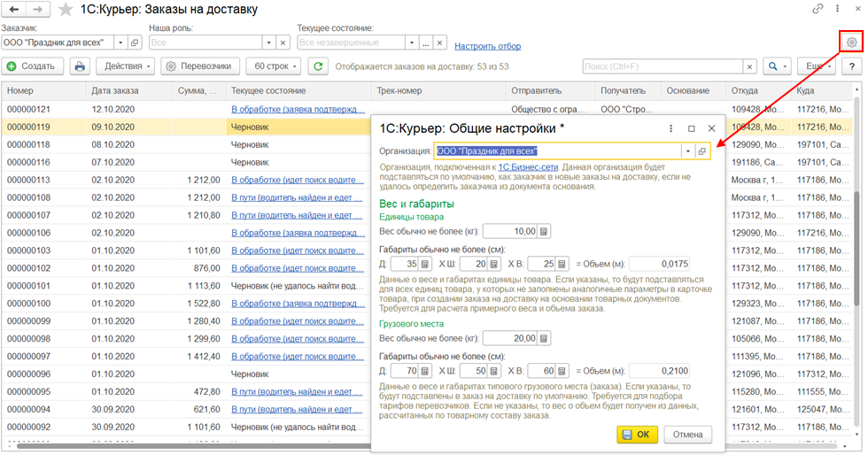Copy link via the chain icon
This screenshot has width=868, height=455.
click(818, 9)
